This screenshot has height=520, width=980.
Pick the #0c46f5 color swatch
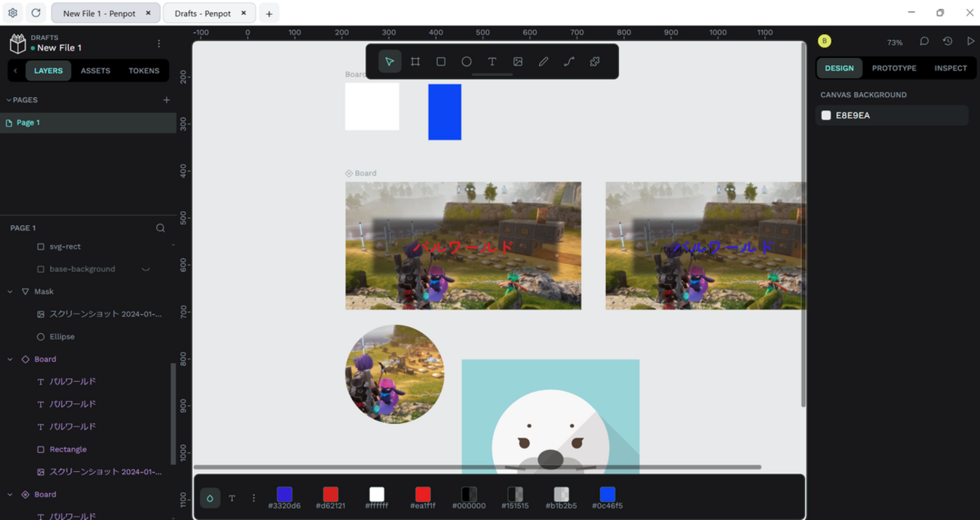pyautogui.click(x=608, y=494)
